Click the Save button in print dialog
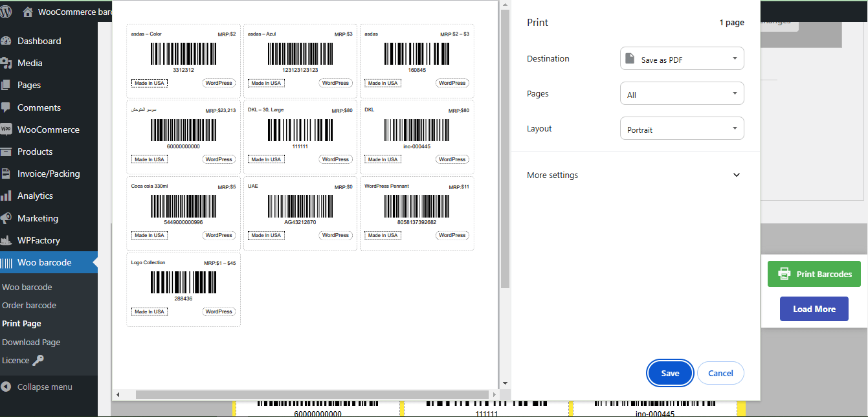 [671, 373]
